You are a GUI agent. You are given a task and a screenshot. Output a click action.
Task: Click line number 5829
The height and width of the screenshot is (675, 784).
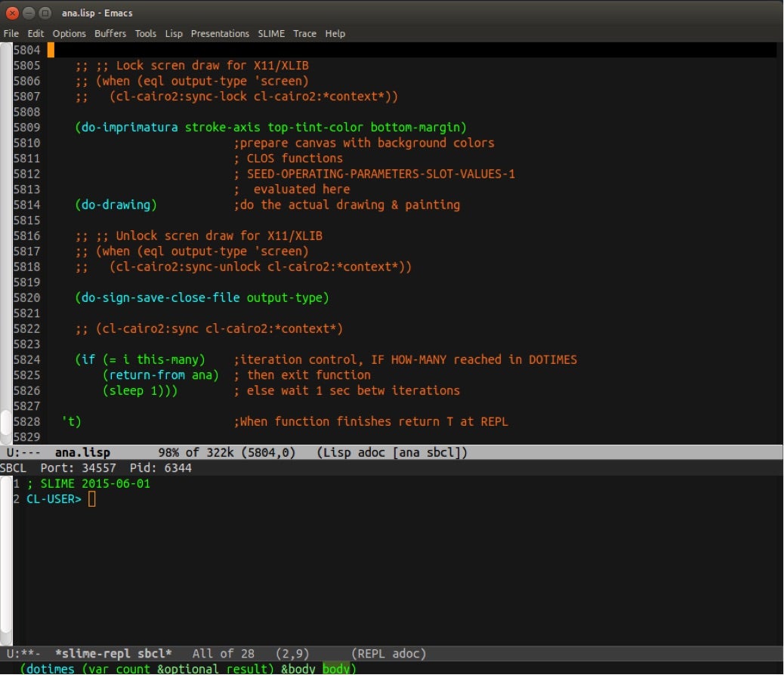tap(26, 437)
